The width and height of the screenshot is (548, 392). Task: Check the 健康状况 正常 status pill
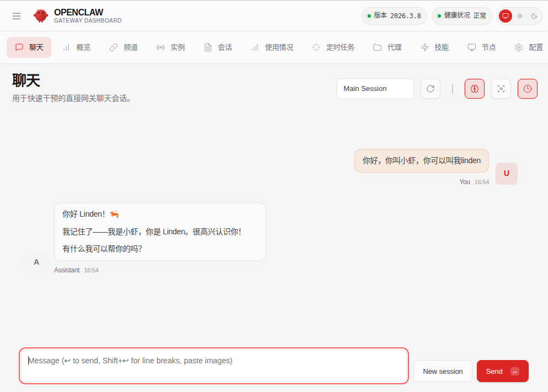(x=461, y=16)
